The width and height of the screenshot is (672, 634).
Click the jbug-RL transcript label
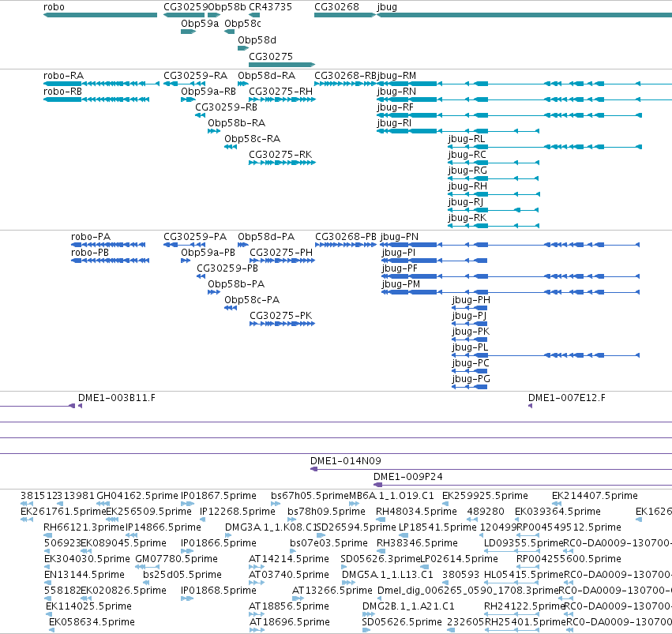467,139
